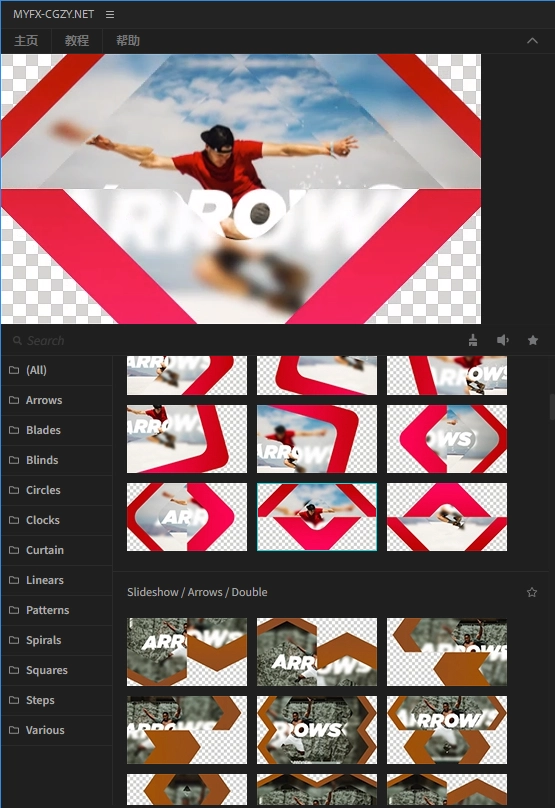Select orange Double preset showing 'ROWS' hexagon

coord(317,730)
